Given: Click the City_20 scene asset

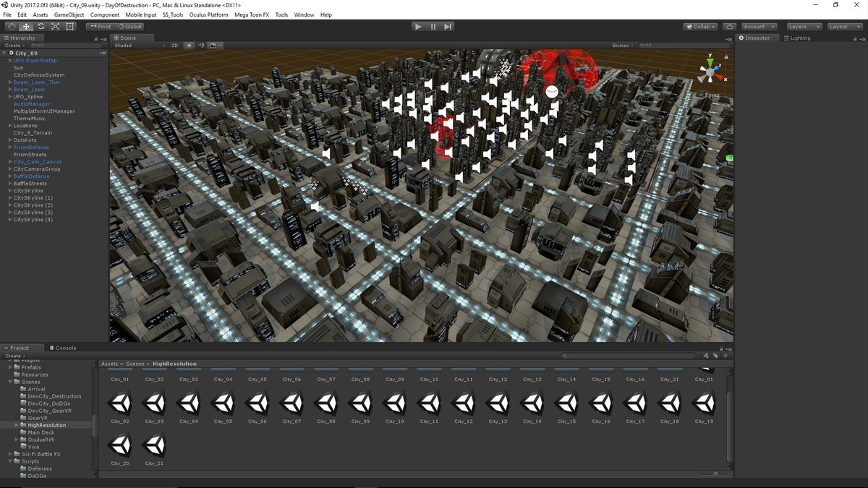Looking at the screenshot, I should click(120, 448).
